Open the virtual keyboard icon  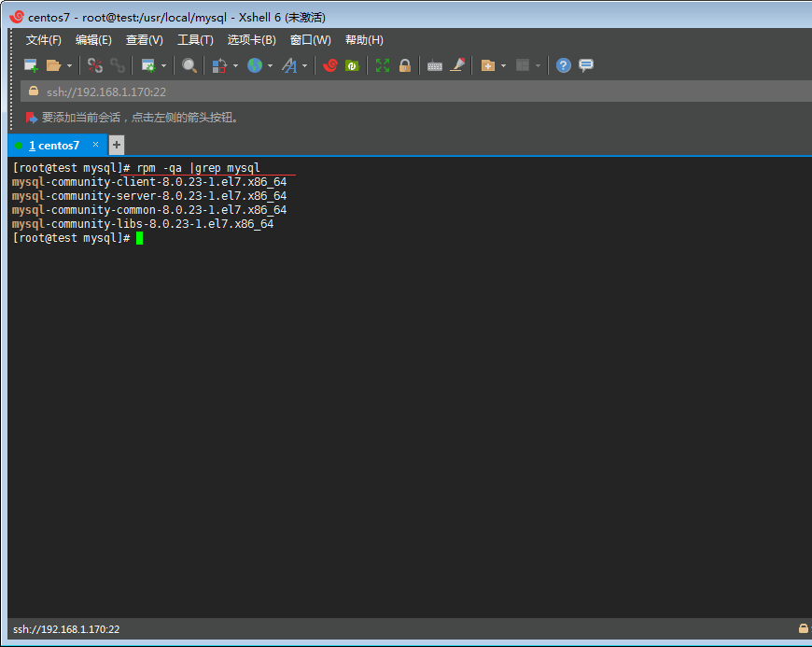pos(435,65)
